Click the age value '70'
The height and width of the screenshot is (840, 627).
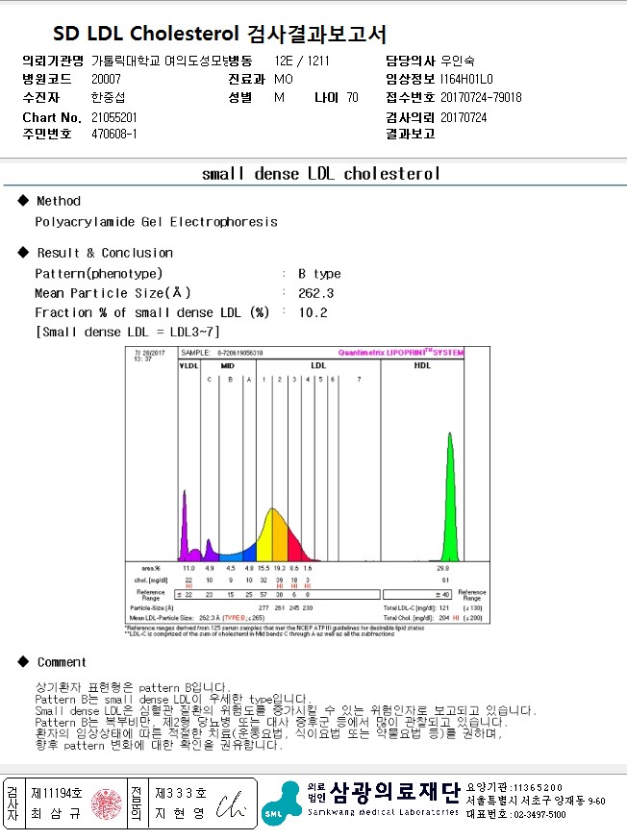(x=352, y=97)
